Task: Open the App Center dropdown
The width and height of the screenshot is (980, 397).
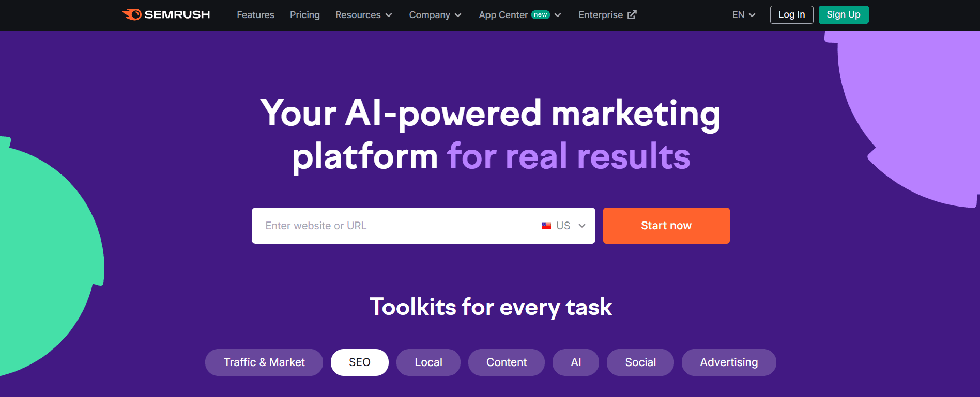Action: click(x=519, y=15)
